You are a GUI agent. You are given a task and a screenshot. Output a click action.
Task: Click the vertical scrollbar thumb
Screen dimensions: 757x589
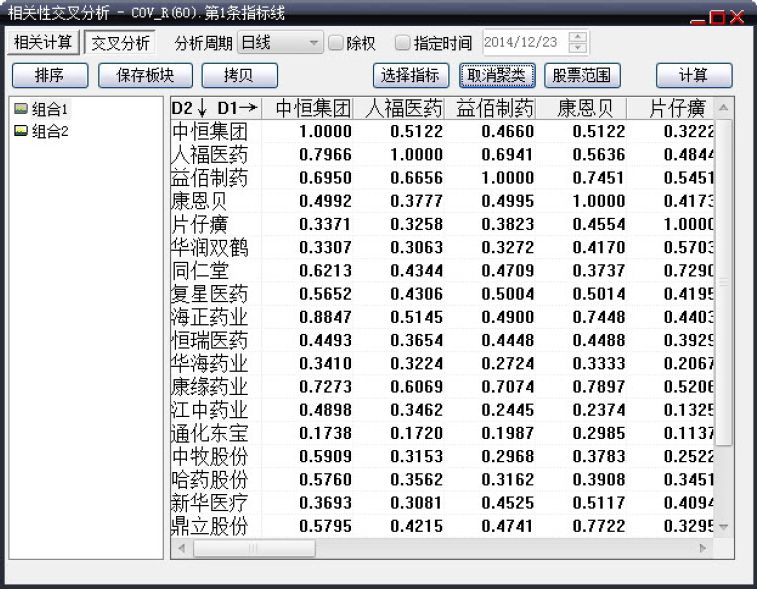tap(723, 282)
